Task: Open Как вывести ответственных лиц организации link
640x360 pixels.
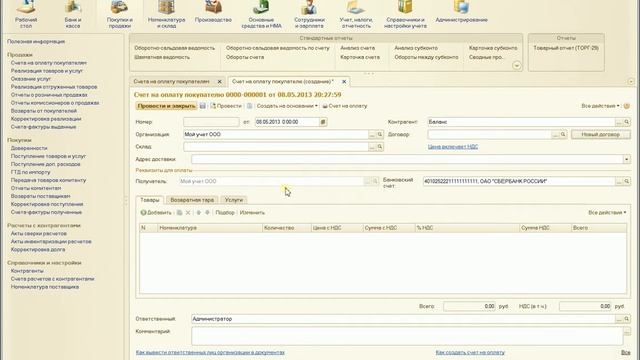Action: [x=210, y=352]
